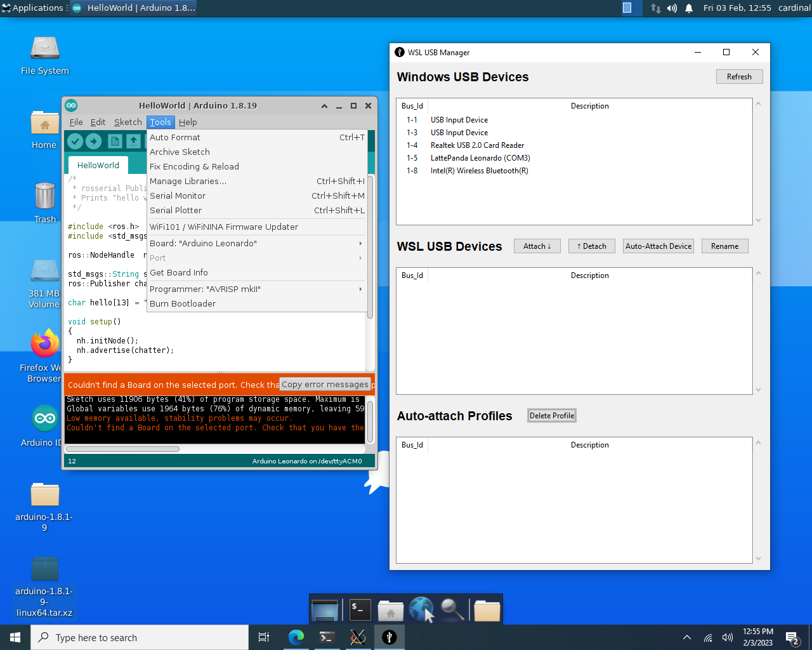Click the WSL USB Manager taskbar icon
Viewport: 812px width, 650px height.
tap(390, 637)
